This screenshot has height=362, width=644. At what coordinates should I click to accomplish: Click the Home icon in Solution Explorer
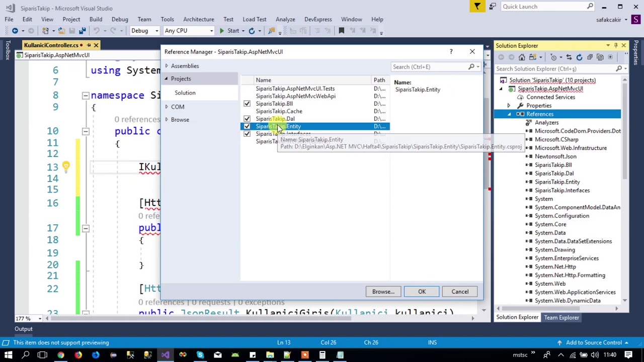pyautogui.click(x=522, y=57)
